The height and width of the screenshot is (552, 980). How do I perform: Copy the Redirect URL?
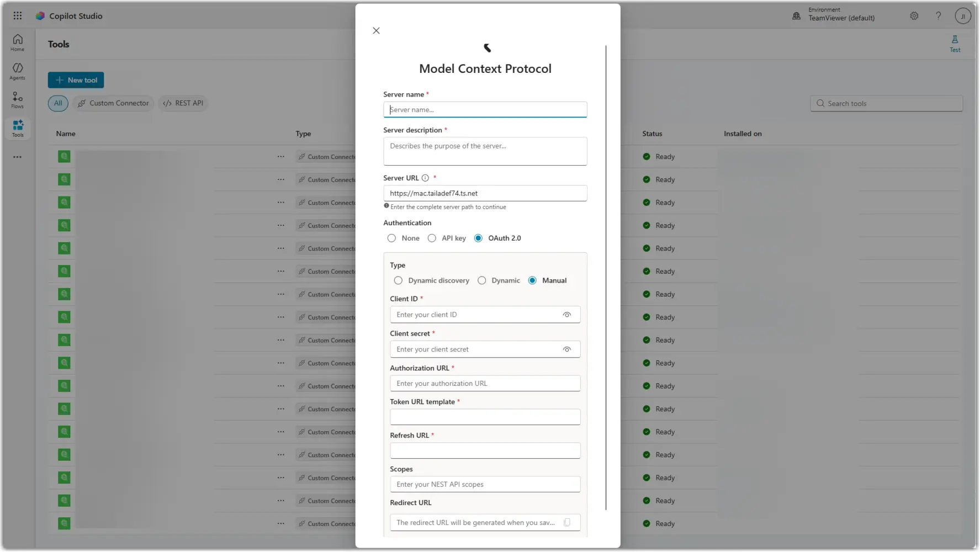[x=567, y=523]
